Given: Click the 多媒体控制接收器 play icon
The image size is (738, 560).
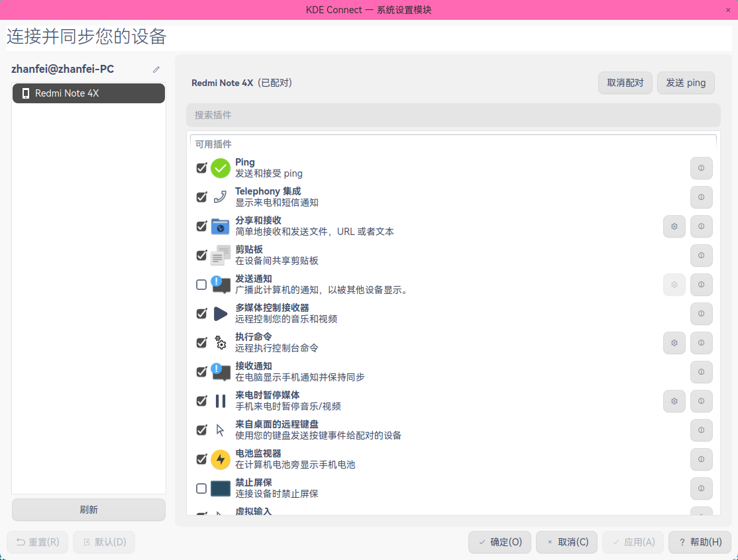Looking at the screenshot, I should pos(220,313).
